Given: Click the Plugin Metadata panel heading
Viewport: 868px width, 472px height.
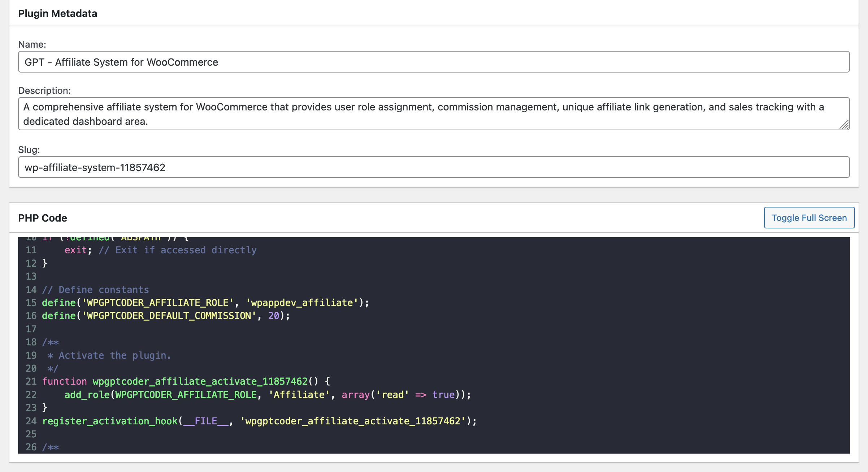Looking at the screenshot, I should click(58, 13).
